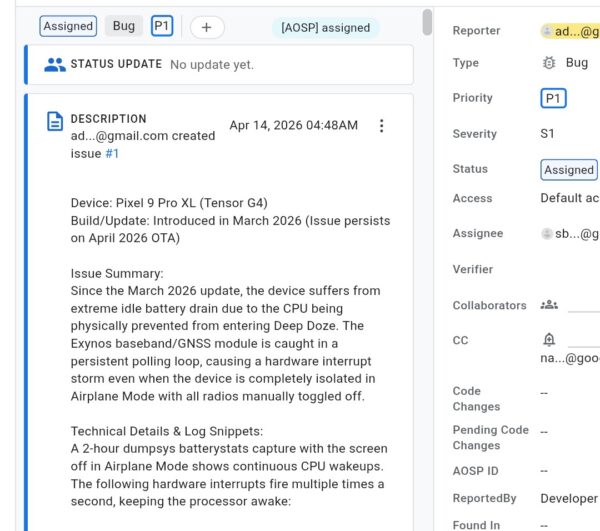Click the Assignee sb...@g user chip
Viewport: 600px width, 531px height.
[x=570, y=234]
